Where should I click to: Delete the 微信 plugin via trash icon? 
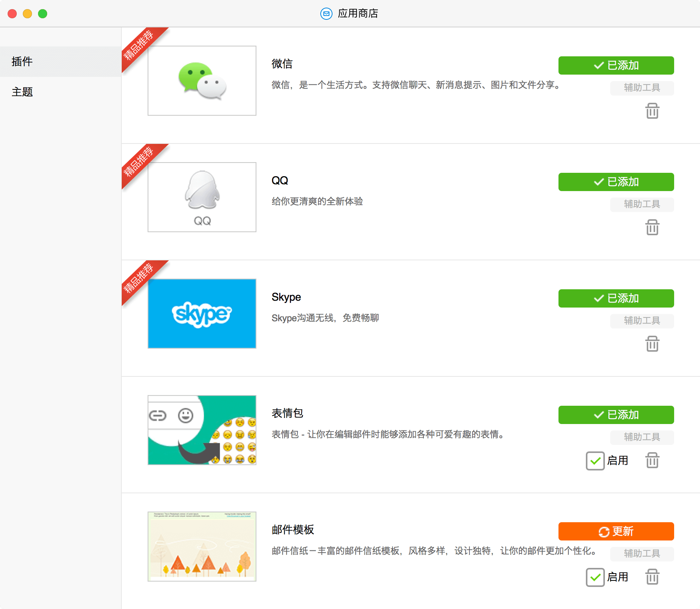pyautogui.click(x=652, y=111)
